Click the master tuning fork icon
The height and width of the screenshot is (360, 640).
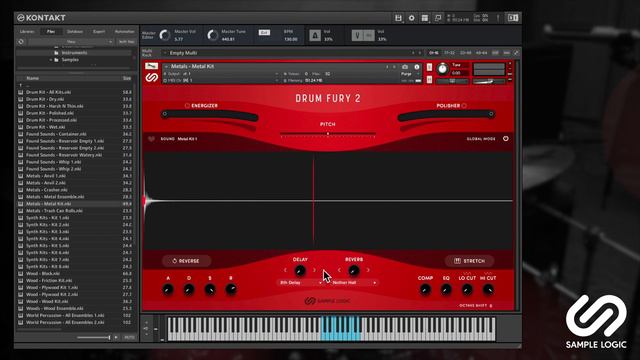pos(358,36)
